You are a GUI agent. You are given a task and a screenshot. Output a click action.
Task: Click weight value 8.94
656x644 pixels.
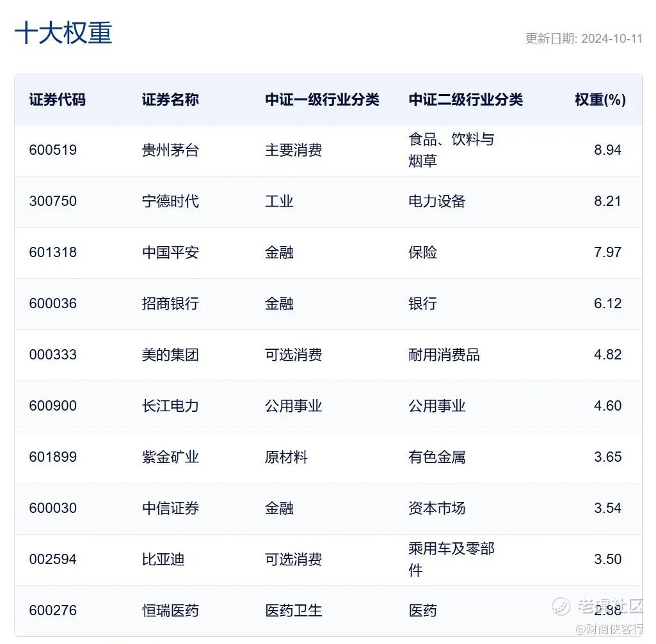coord(608,150)
